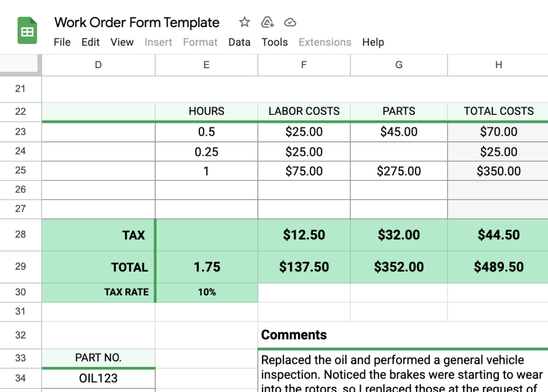Select the $137.50 labor total cell
Image resolution: width=548 pixels, height=392 pixels.
tap(304, 267)
